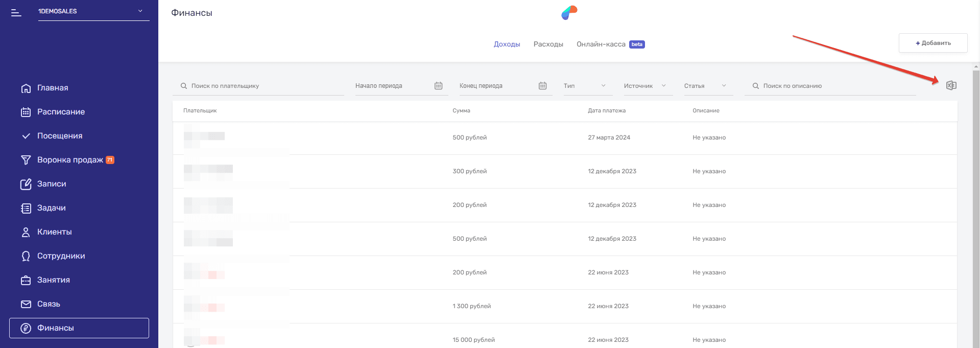Collapse sidebar with hamburger menu icon

click(16, 12)
